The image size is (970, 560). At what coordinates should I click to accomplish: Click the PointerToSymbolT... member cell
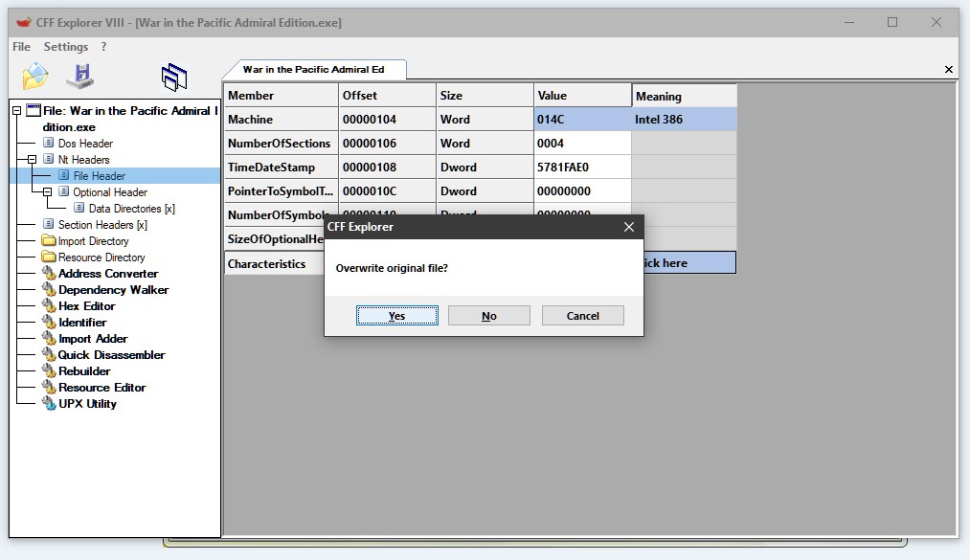tap(281, 191)
